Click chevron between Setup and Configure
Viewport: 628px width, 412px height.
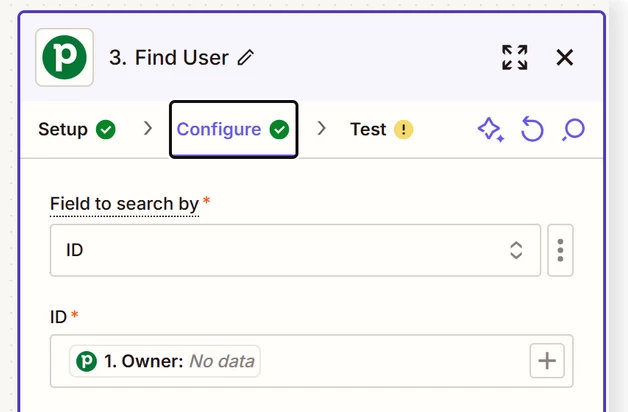(148, 129)
